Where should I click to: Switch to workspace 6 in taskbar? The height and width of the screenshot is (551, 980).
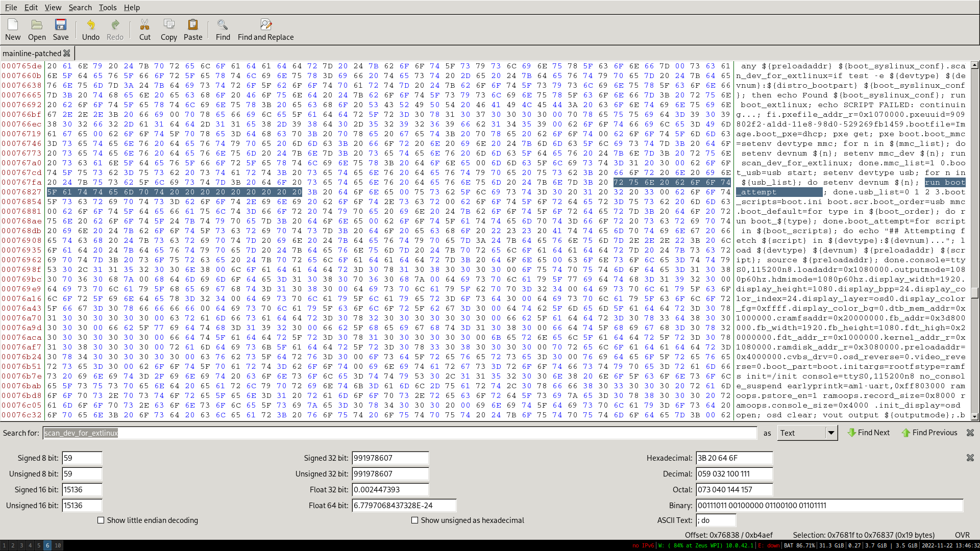[47, 545]
